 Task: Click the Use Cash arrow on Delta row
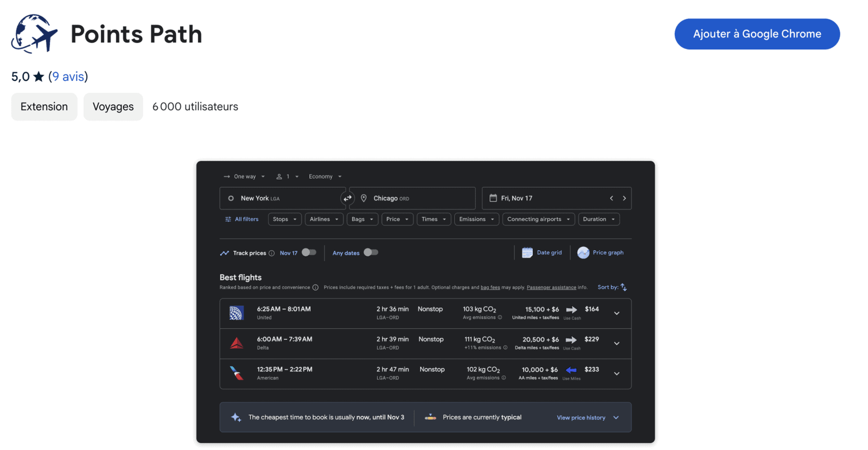571,340
